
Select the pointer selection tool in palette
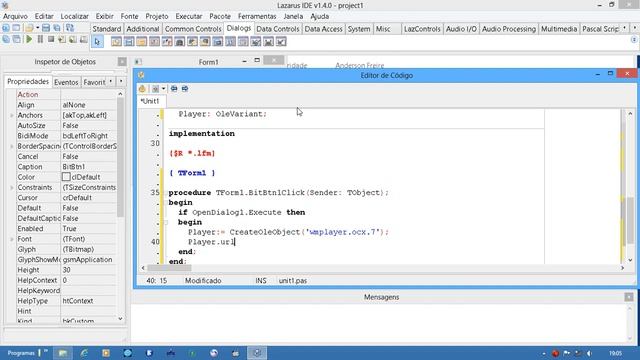click(97, 42)
